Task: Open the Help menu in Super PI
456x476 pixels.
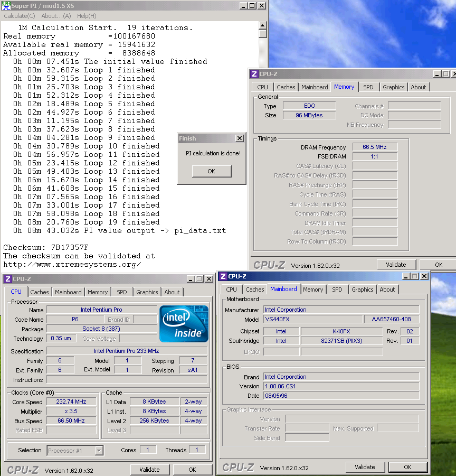Action: 87,16
